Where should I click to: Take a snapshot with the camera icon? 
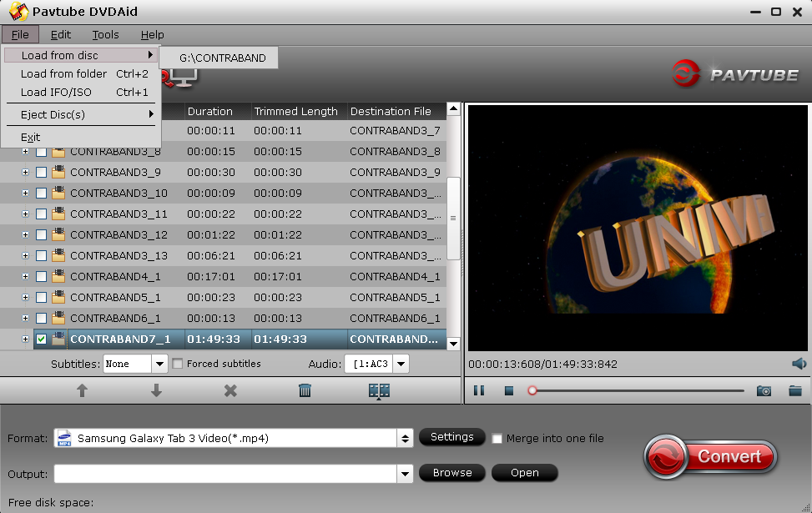click(x=764, y=391)
